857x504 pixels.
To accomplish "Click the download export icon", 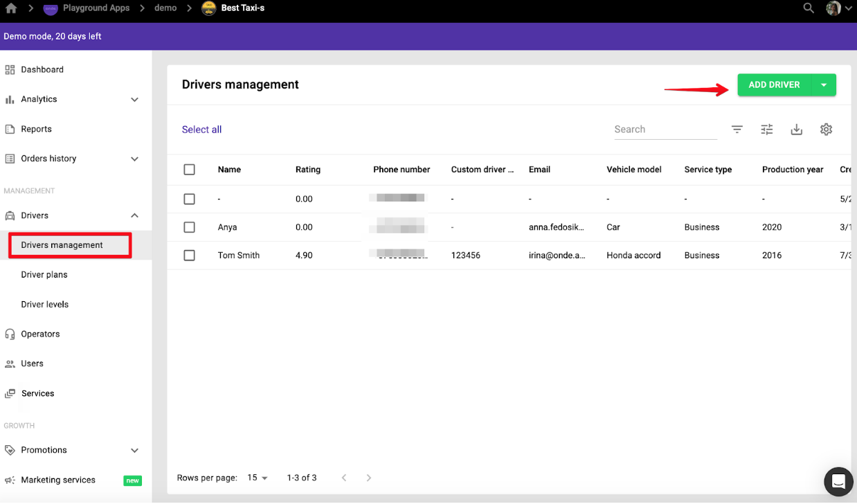I will tap(797, 129).
